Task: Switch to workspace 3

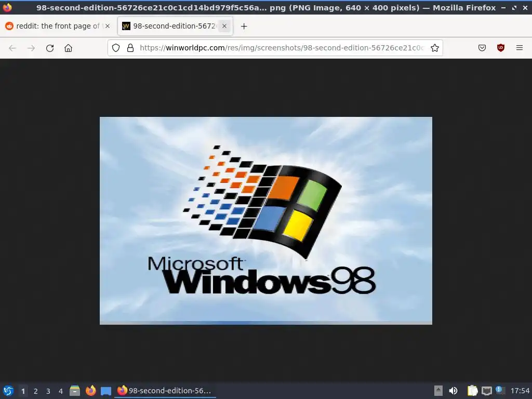Action: click(x=48, y=391)
